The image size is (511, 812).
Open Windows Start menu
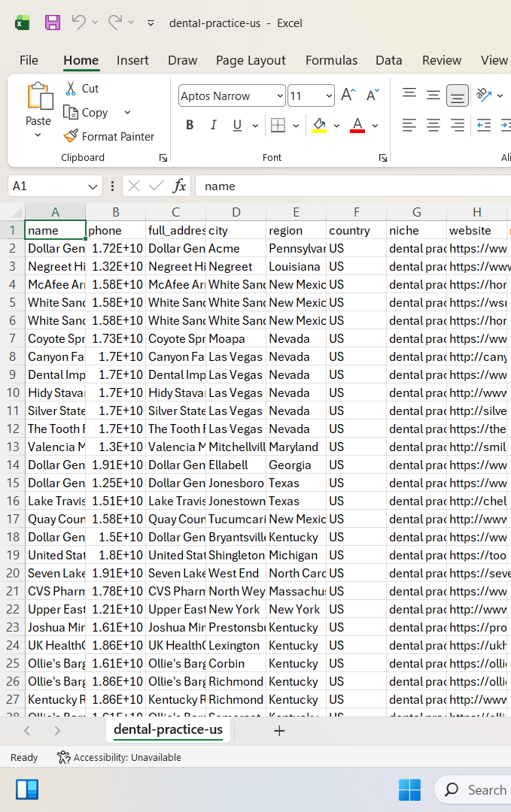pyautogui.click(x=409, y=789)
